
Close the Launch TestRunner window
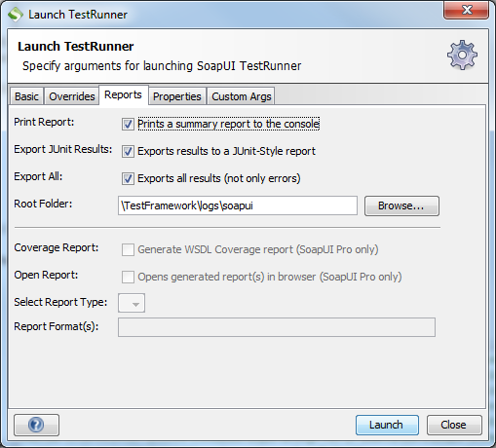466,10
